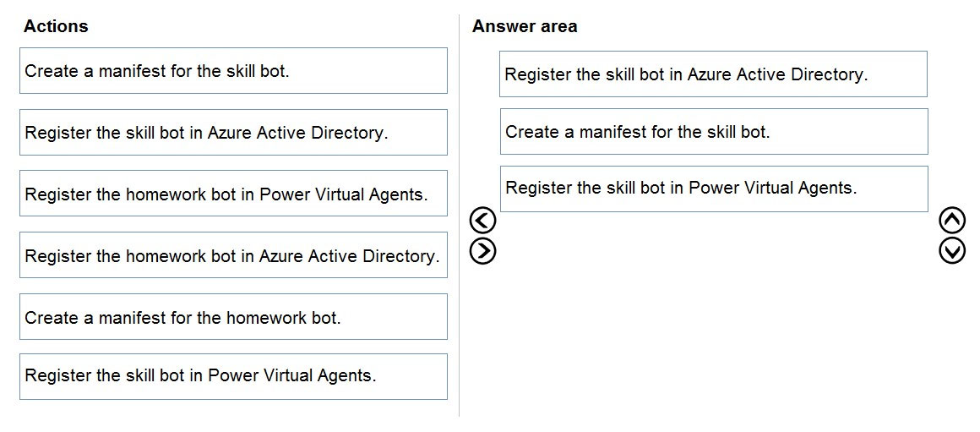
Task: Select 'Create a manifest for the homework bot'
Action: [x=233, y=317]
